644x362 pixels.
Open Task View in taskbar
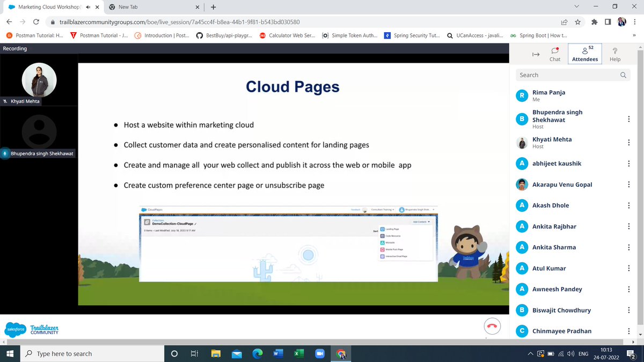[x=195, y=354]
